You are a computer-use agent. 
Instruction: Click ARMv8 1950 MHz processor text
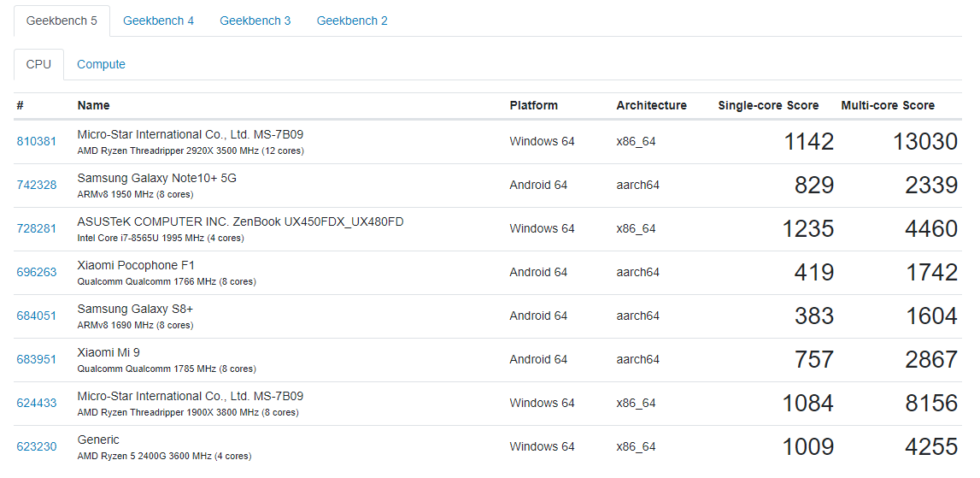[x=136, y=195]
